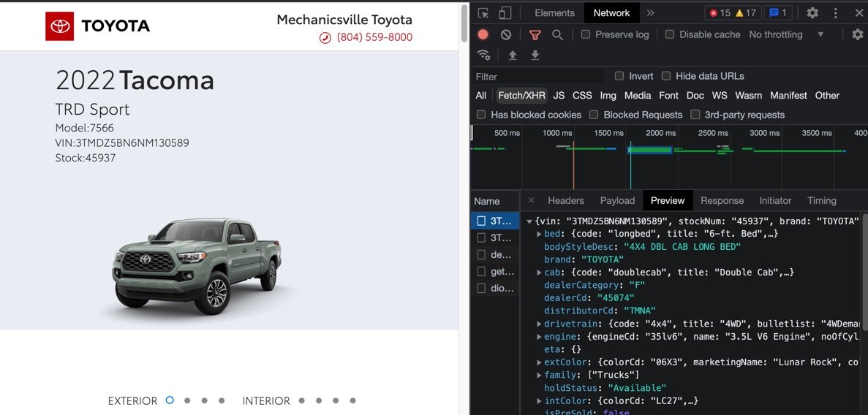The image size is (868, 415).
Task: Check the Invert filter checkbox
Action: click(x=619, y=76)
